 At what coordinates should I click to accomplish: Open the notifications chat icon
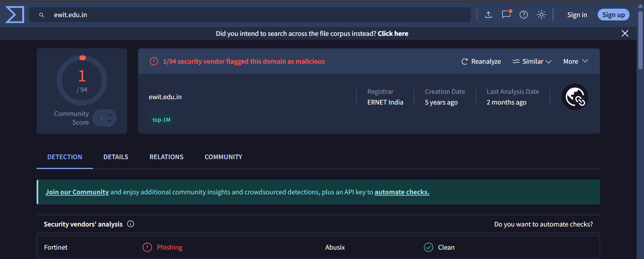click(x=506, y=14)
